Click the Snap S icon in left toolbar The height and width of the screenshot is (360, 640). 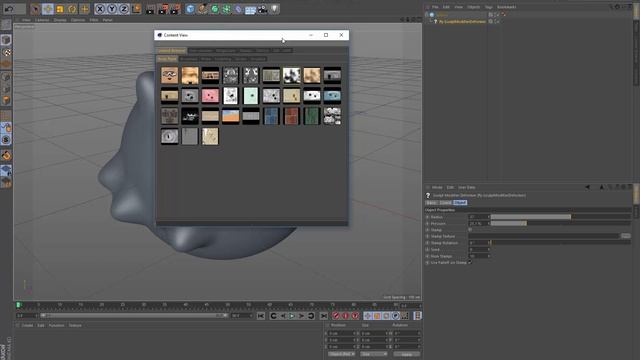(6, 140)
